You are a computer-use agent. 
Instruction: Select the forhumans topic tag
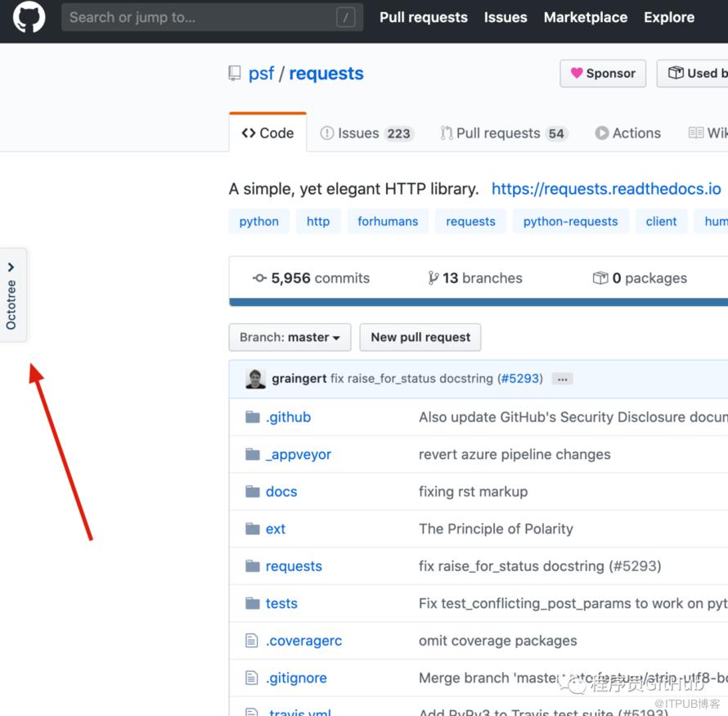pos(388,221)
